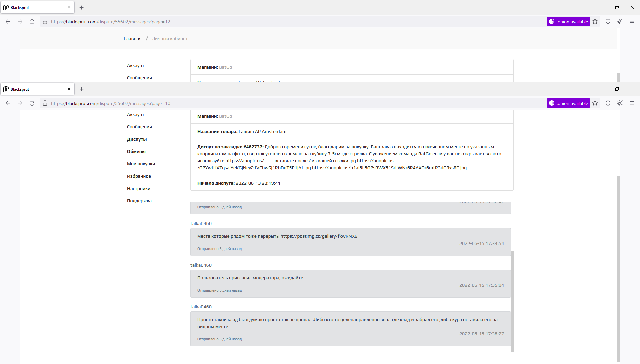Viewport: 640px width, 364px height.
Task: Open the circuit tool icon in the background window toolbar
Action: (620, 22)
